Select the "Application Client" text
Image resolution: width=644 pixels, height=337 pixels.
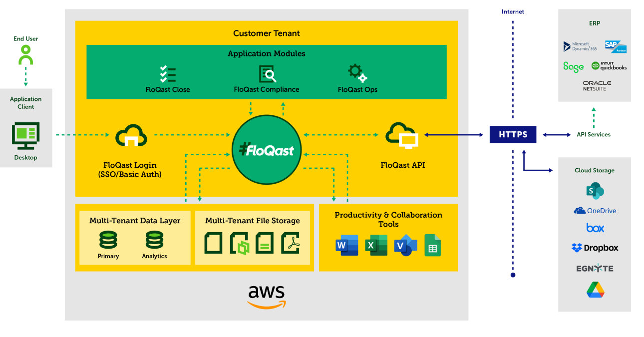coord(26,103)
